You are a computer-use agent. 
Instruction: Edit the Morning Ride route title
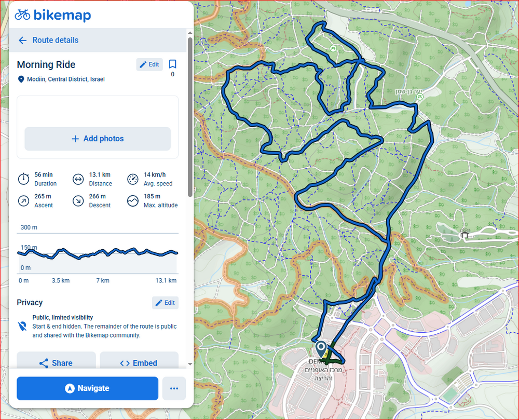tap(149, 64)
